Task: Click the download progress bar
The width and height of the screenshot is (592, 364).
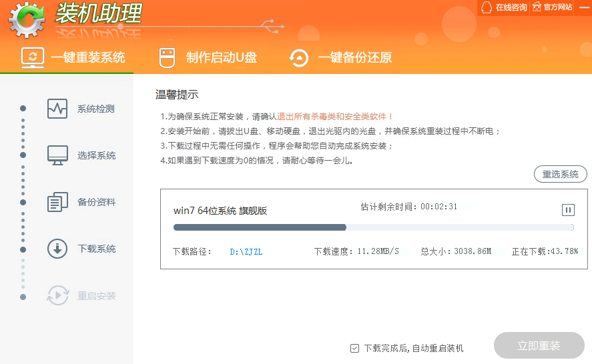Action: pos(373,227)
